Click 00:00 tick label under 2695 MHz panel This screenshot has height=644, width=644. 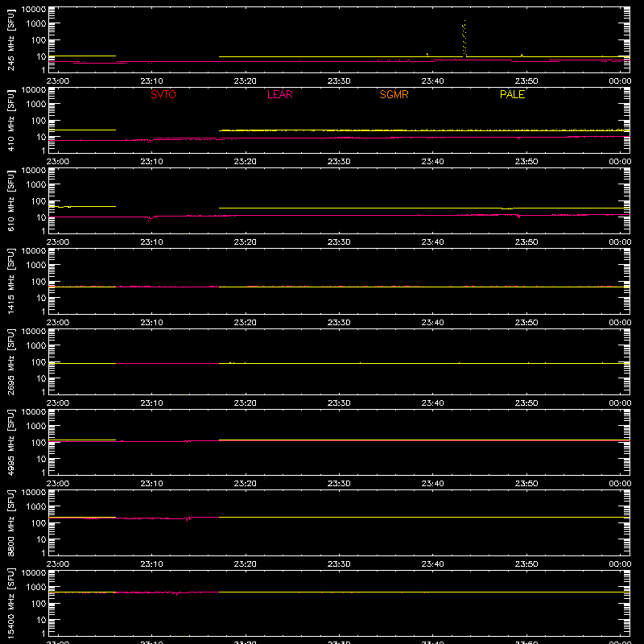point(620,403)
